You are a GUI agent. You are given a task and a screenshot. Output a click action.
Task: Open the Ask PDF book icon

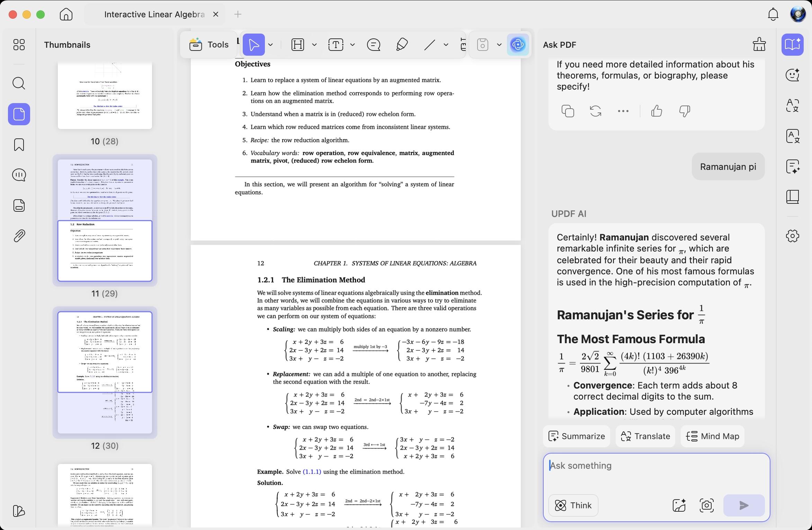792,45
